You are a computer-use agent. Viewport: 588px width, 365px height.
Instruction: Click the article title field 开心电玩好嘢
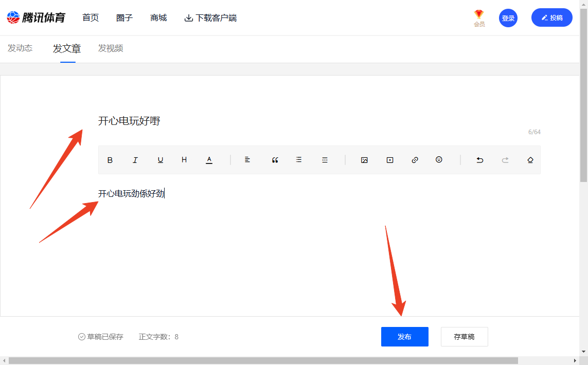click(x=129, y=121)
